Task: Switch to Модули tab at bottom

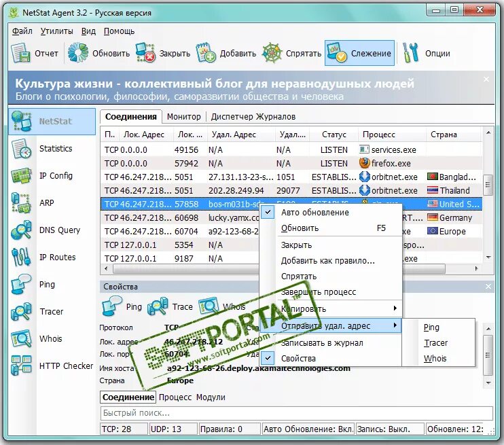Action: point(211,397)
